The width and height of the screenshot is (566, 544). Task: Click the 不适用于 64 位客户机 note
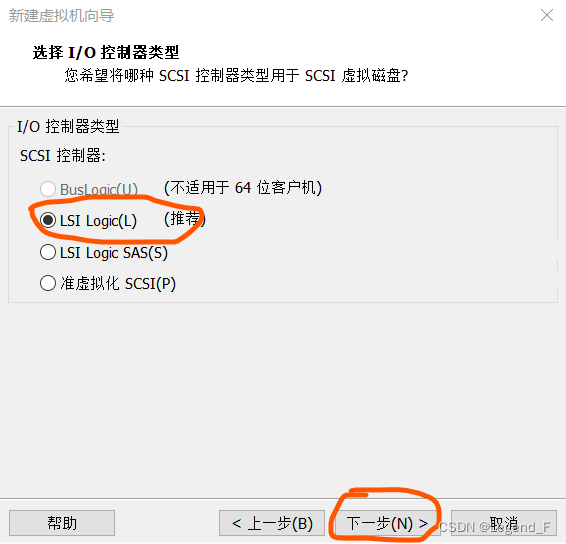tap(243, 188)
